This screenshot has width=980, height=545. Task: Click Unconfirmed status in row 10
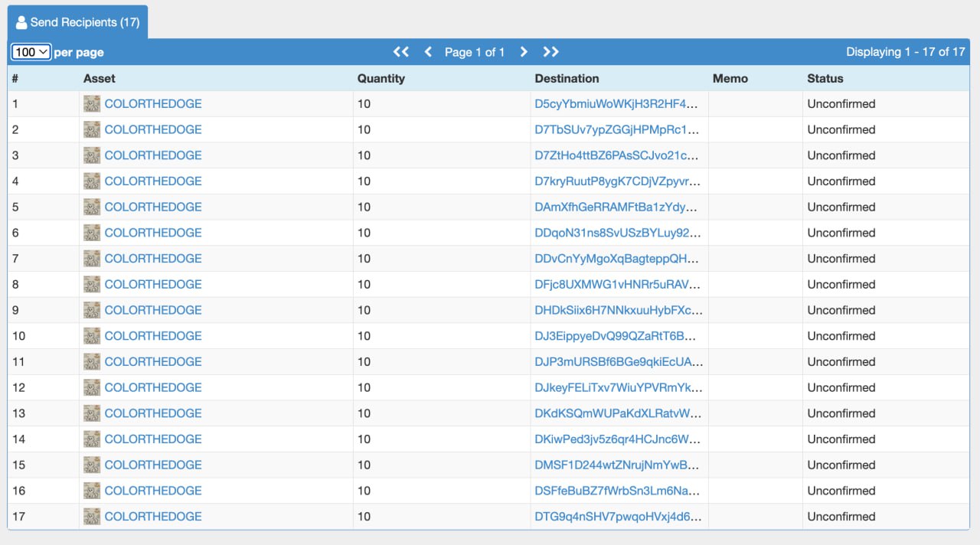[x=841, y=336]
